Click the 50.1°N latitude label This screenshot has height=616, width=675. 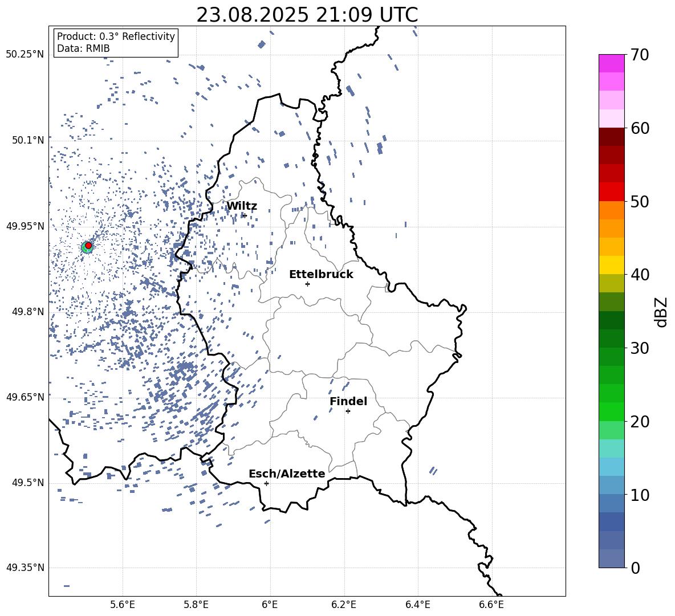[x=28, y=140]
